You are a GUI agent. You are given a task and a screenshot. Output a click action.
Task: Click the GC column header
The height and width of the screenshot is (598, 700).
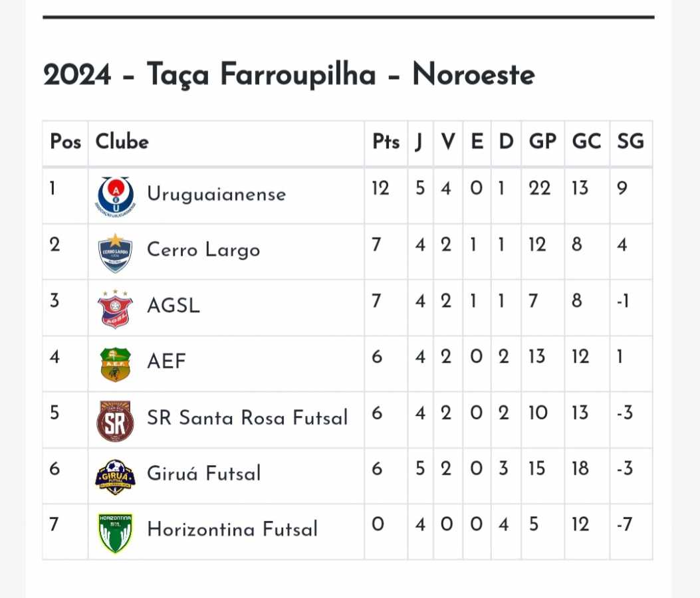click(586, 142)
